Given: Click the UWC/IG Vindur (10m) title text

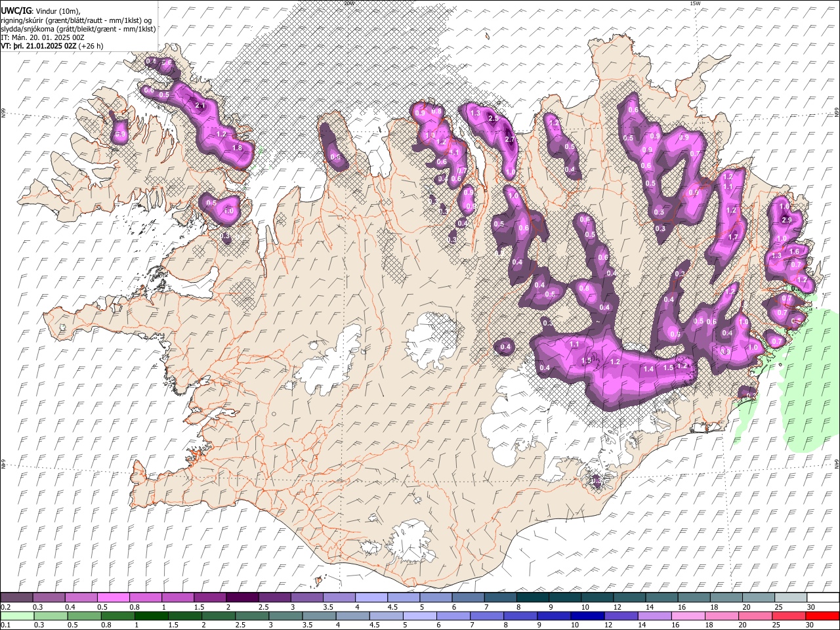Looking at the screenshot, I should pyautogui.click(x=41, y=11).
